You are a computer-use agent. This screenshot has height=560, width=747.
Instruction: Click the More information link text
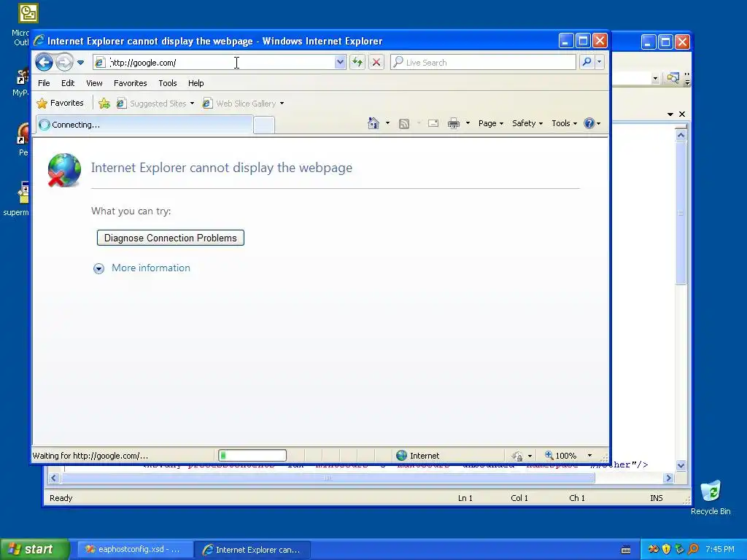click(151, 268)
